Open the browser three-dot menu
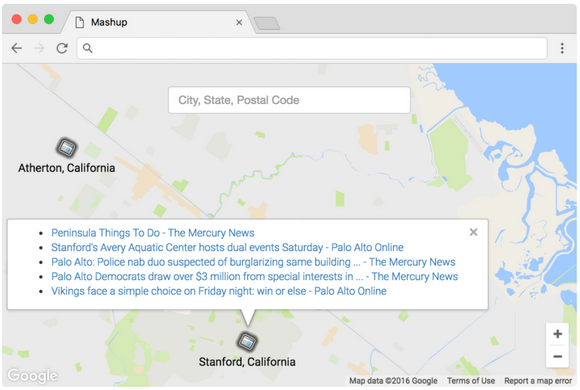The image size is (580, 390). coord(562,48)
